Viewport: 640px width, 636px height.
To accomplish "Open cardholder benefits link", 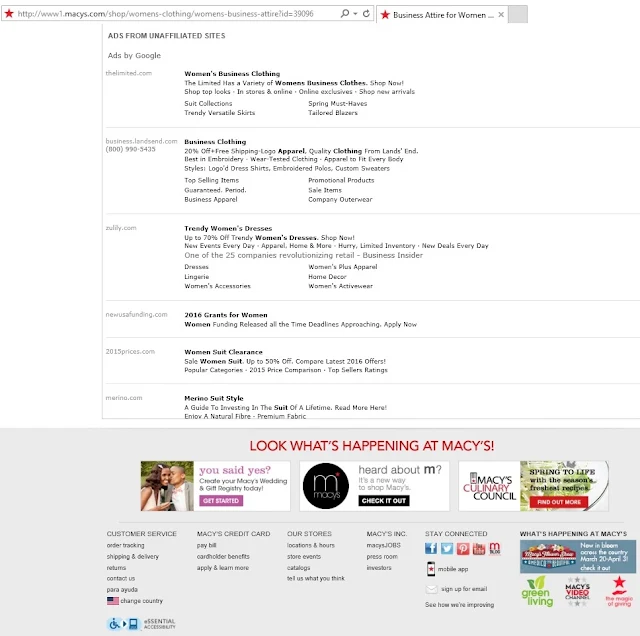I will 223,556.
